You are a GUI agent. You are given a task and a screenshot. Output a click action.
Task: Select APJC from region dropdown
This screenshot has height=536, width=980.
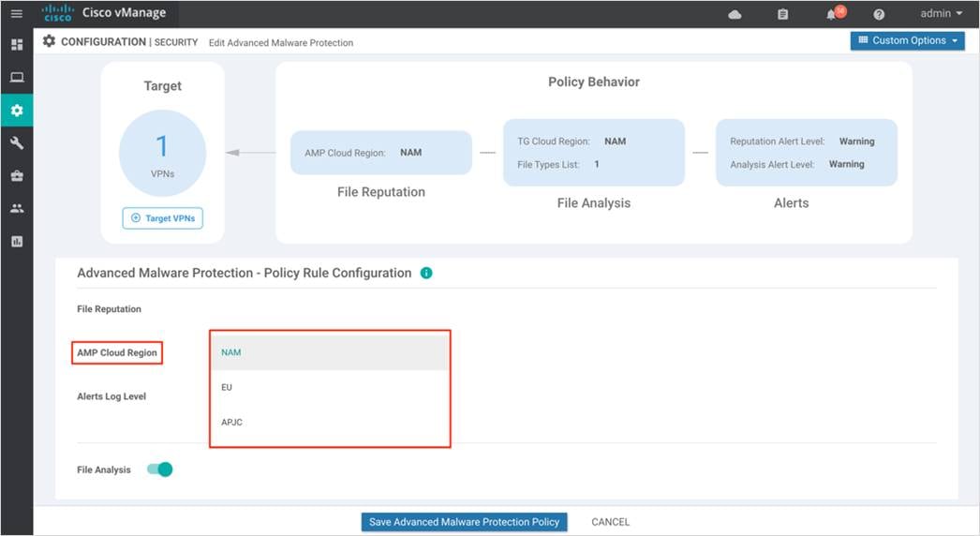click(x=330, y=423)
